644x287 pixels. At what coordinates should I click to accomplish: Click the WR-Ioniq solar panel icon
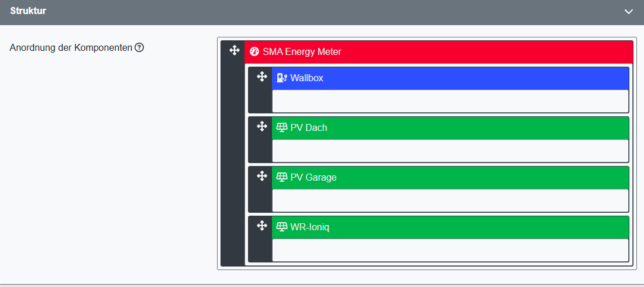pyautogui.click(x=282, y=227)
